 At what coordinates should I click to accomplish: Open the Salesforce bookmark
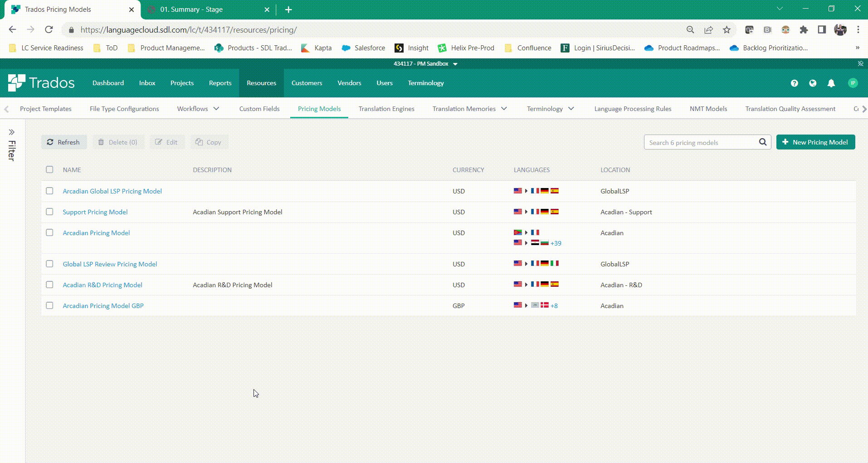click(363, 48)
